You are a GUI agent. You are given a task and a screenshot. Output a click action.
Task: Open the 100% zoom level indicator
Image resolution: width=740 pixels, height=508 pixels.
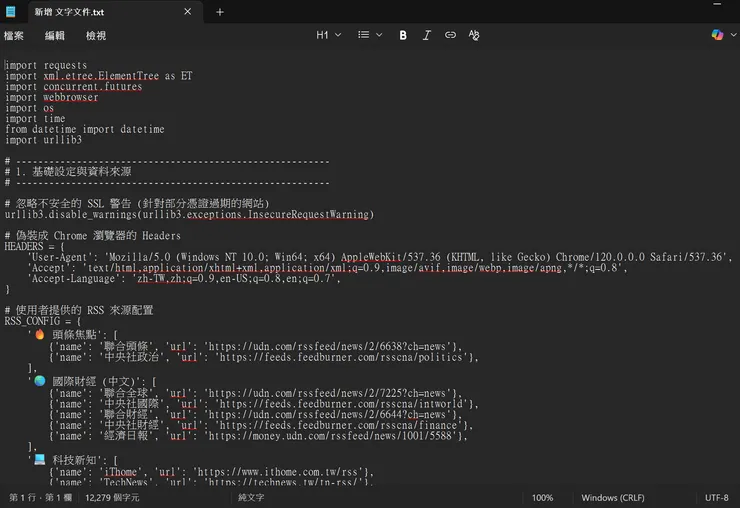(x=542, y=498)
